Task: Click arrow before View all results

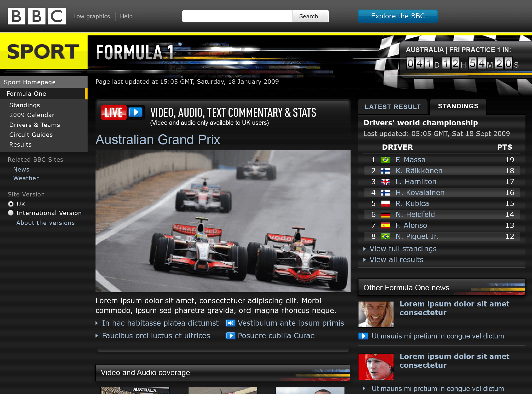Action: [365, 260]
